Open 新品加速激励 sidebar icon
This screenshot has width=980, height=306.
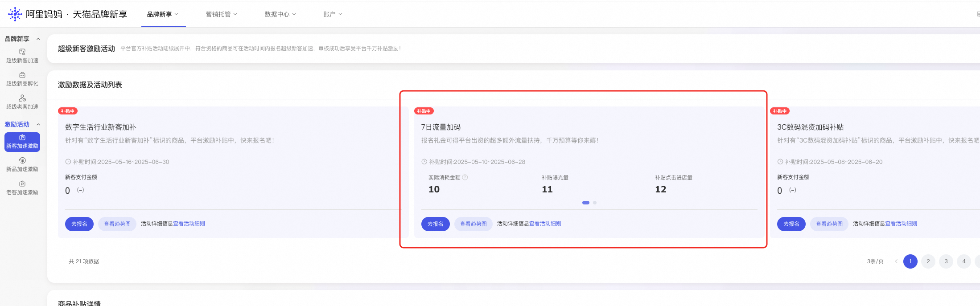tap(22, 160)
